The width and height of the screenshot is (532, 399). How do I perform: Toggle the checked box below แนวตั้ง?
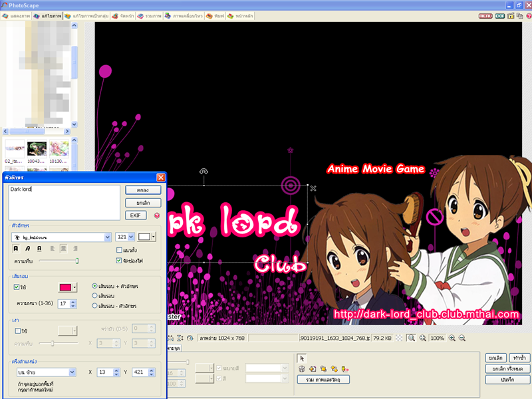pyautogui.click(x=119, y=261)
